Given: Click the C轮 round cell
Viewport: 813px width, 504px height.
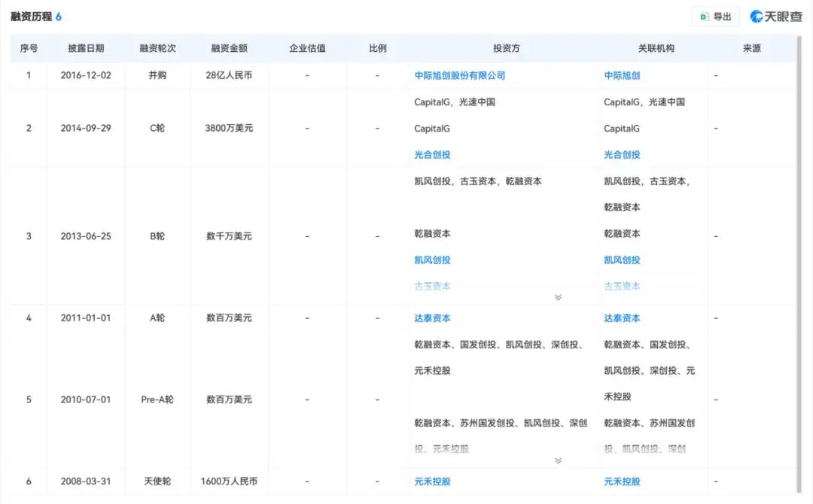Looking at the screenshot, I should tap(157, 128).
